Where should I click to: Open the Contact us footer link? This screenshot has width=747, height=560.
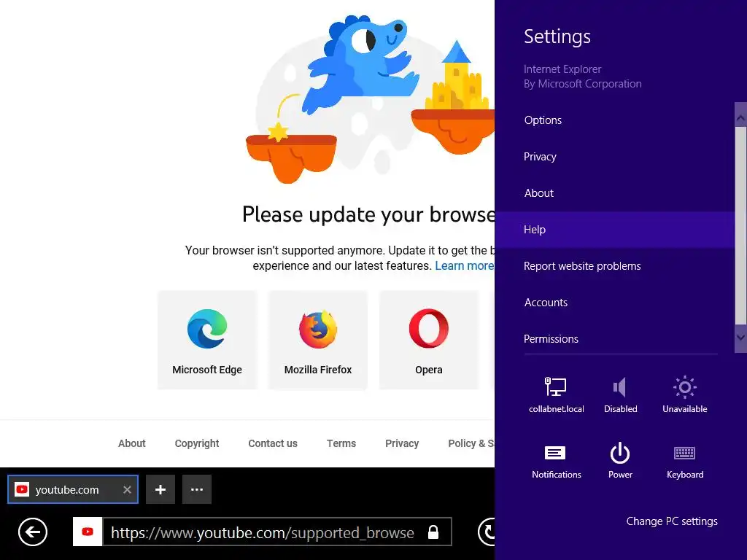273,443
